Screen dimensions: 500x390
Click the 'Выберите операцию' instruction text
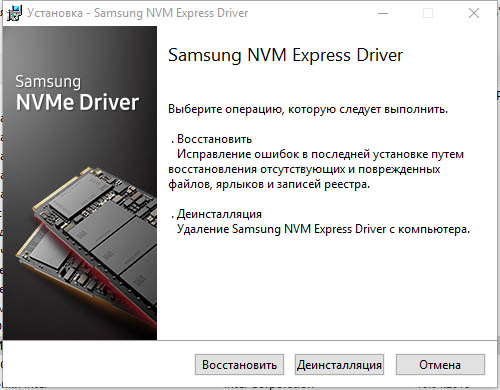(x=308, y=109)
